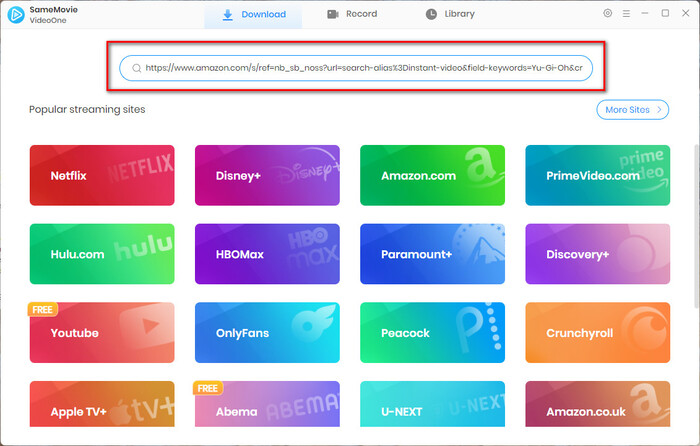Choose the Apple TV+ tile
Viewport: 700px width, 446px height.
[102, 404]
